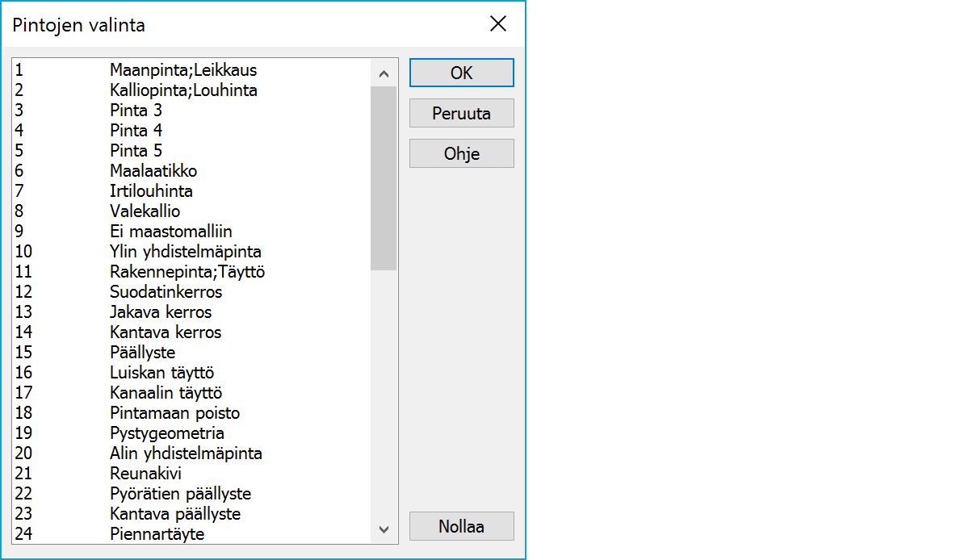The image size is (969, 560).
Task: Choose Reunakivi from the list
Action: coord(146,474)
